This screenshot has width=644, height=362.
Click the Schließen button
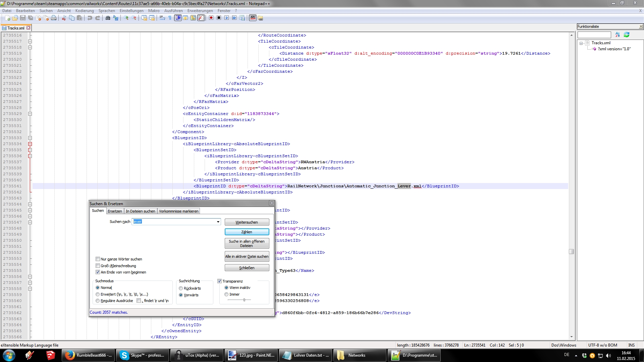(247, 268)
